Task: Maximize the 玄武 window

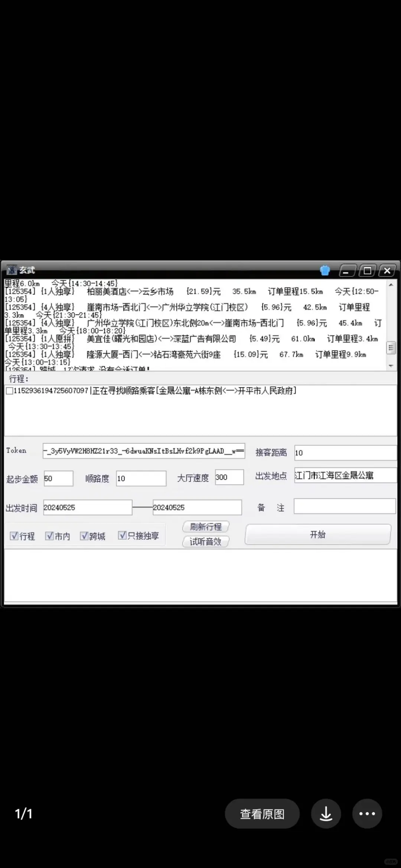Action: click(367, 271)
